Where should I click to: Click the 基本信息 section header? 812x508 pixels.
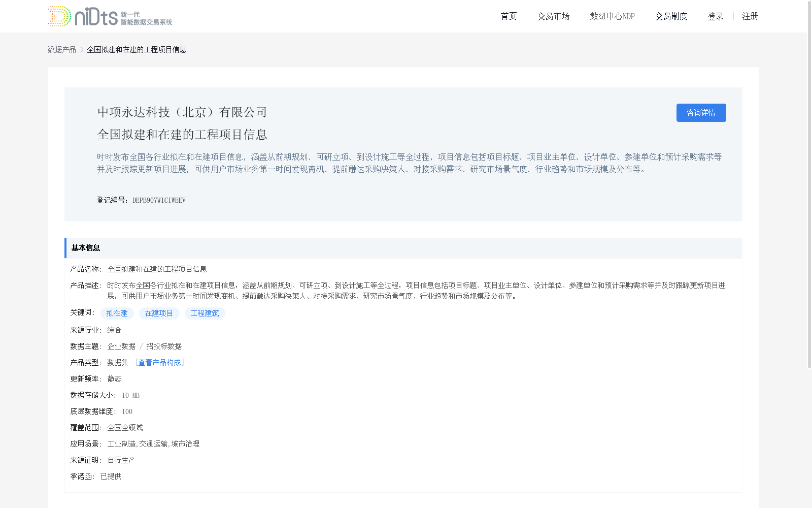403,248
